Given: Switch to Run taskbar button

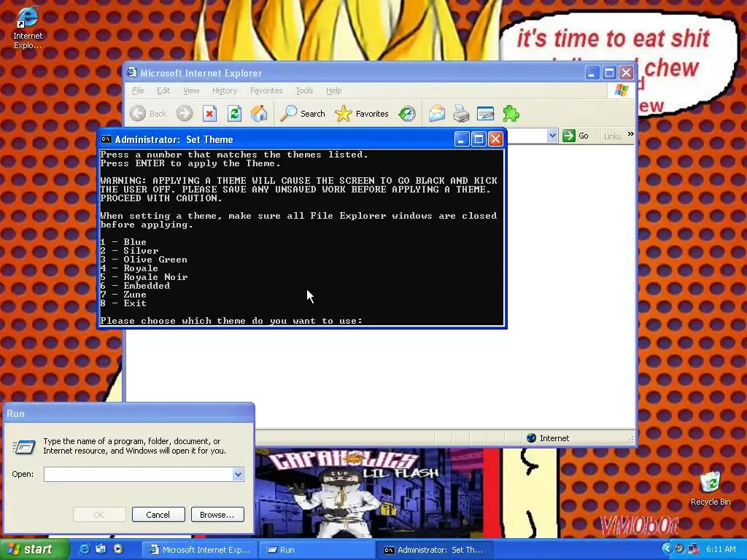Looking at the screenshot, I should tap(317, 550).
